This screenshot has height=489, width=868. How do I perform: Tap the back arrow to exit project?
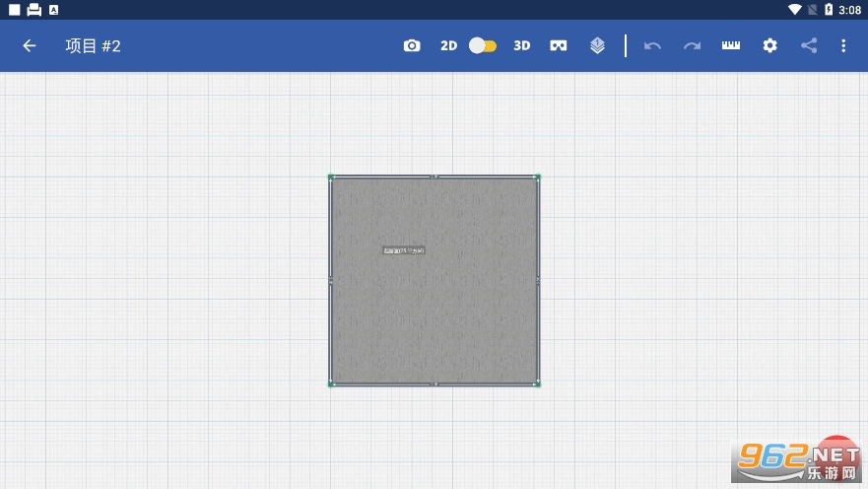point(30,45)
